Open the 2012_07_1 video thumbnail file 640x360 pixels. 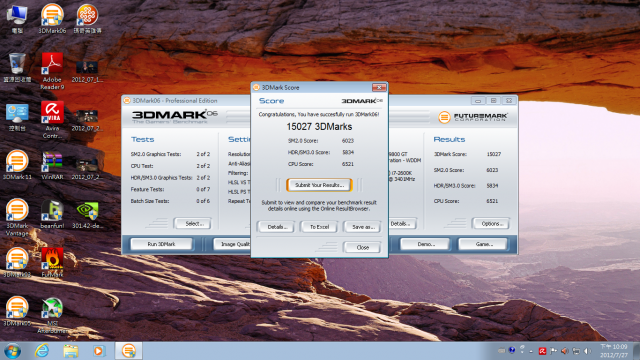87,71
